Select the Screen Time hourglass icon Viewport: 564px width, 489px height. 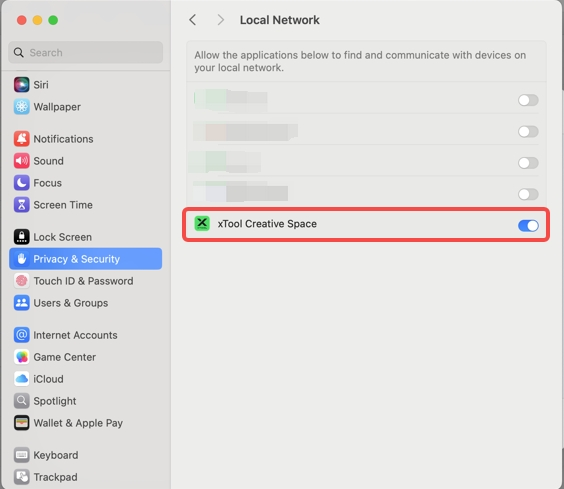point(22,204)
